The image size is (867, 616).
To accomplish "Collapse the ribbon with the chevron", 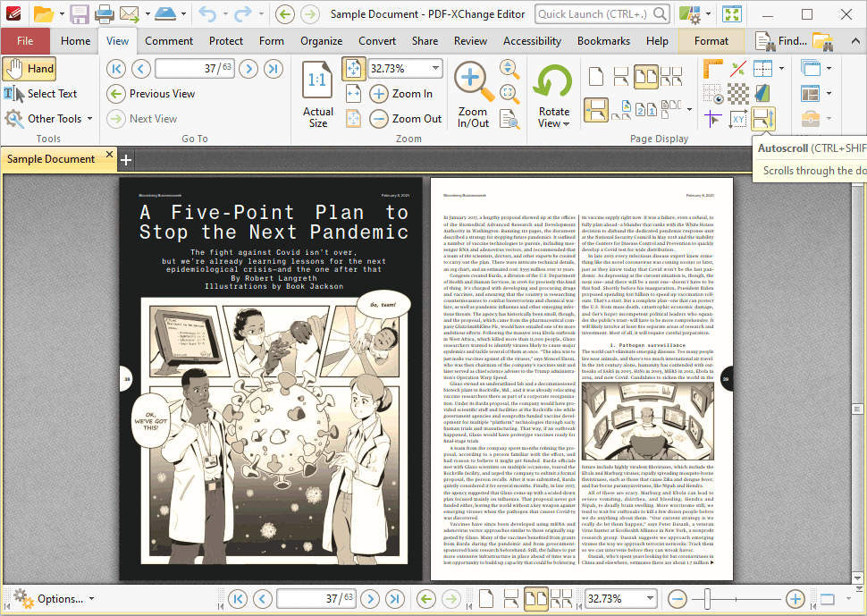I will (855, 41).
